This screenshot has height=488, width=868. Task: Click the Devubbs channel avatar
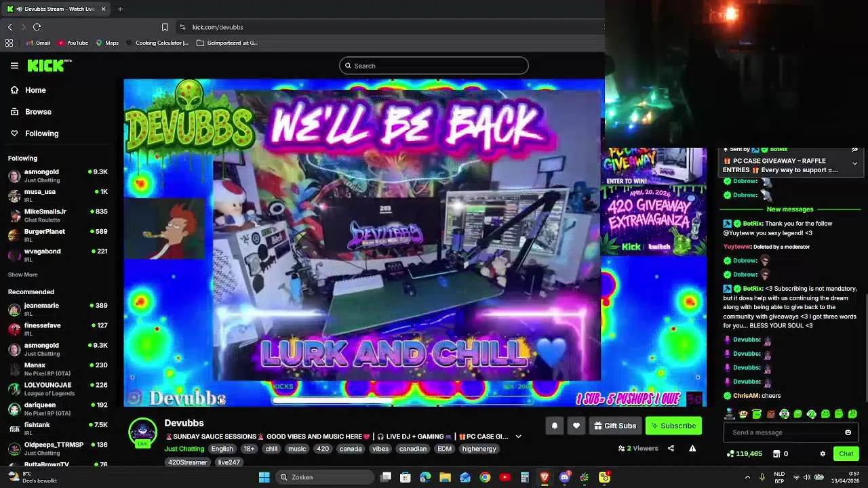pos(142,432)
